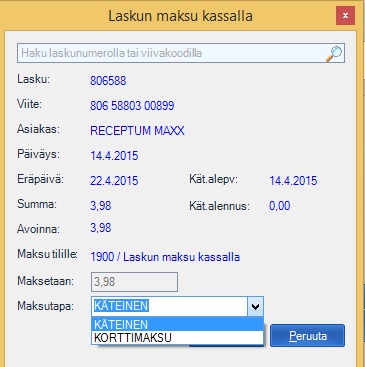Click the Maksutapa combo box text KÄTEINEN
The height and width of the screenshot is (367, 365).
121,306
